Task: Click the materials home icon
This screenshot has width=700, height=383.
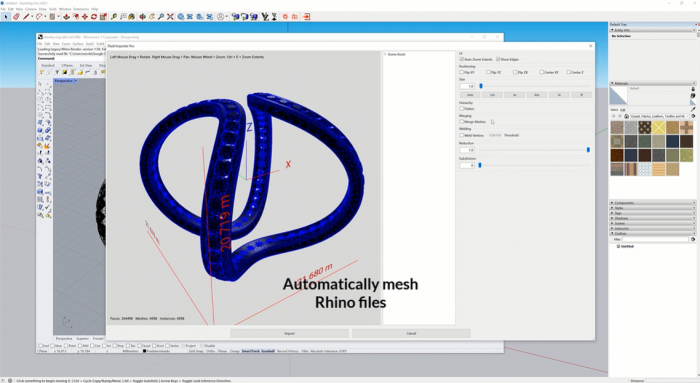Action: click(626, 116)
